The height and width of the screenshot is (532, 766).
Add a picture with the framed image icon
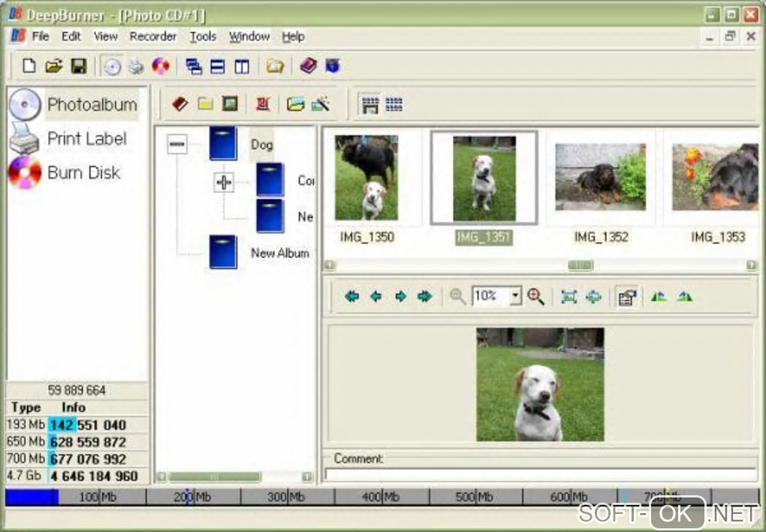click(x=230, y=104)
